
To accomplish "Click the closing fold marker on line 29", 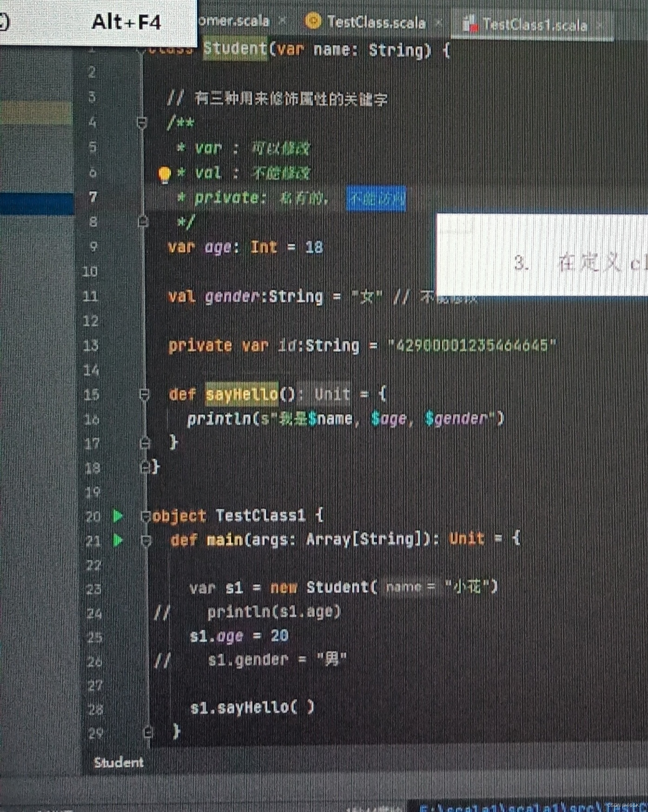I will 148,732.
